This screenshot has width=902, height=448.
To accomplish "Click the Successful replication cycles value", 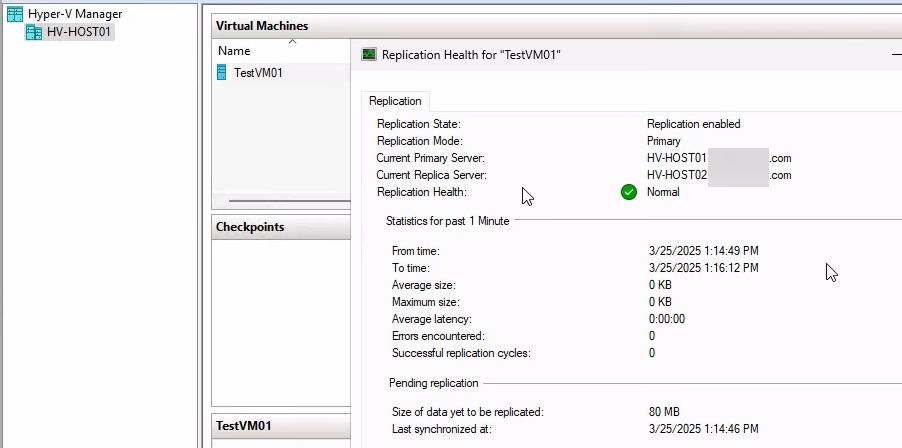I will click(x=652, y=353).
